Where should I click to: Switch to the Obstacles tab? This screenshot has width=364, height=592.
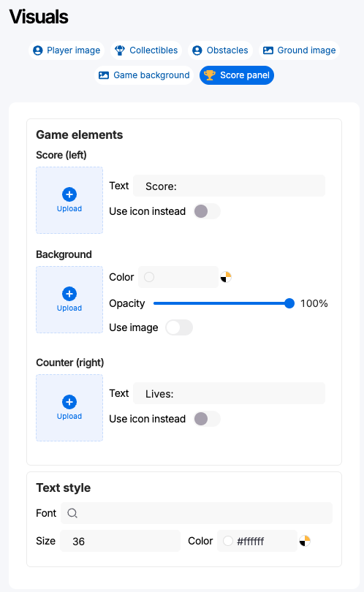pyautogui.click(x=220, y=50)
